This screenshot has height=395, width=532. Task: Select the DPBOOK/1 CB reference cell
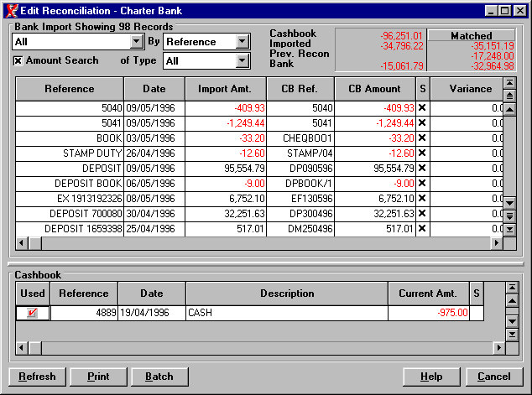click(300, 184)
